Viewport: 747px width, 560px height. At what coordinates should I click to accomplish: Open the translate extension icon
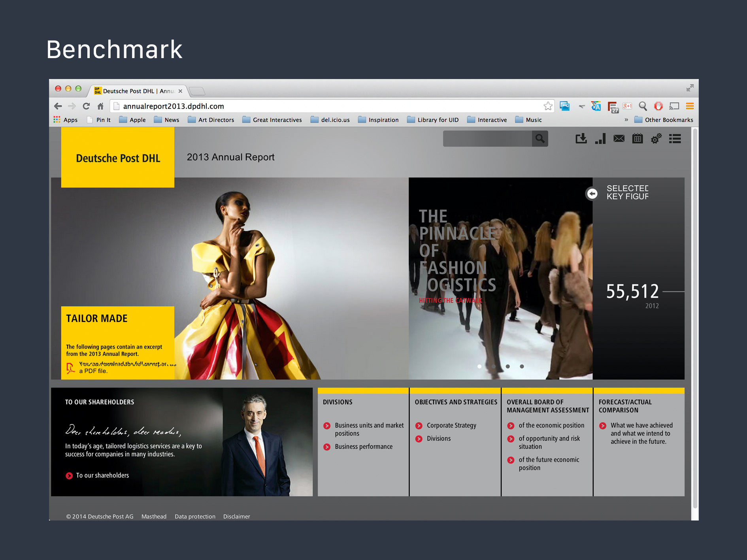(596, 106)
